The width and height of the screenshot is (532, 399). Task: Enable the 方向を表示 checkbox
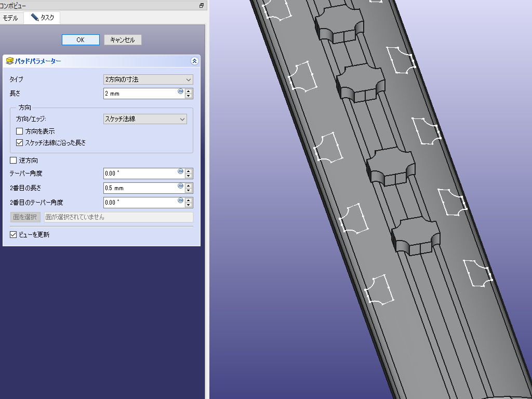(x=20, y=131)
